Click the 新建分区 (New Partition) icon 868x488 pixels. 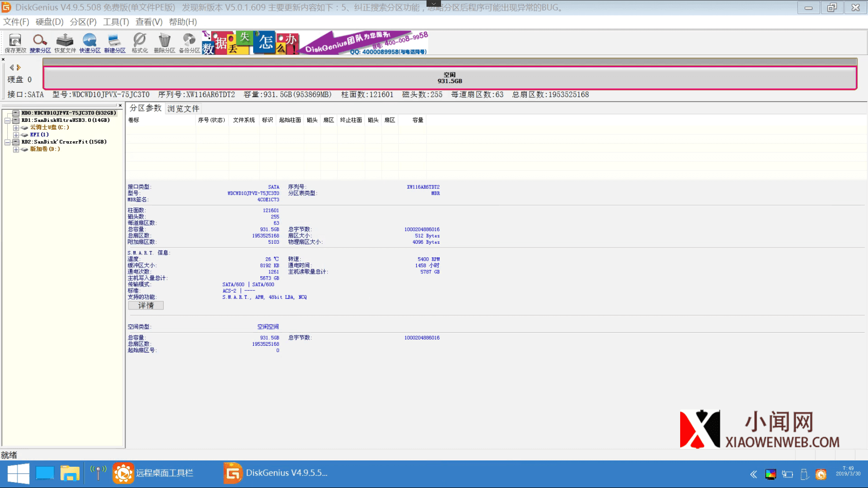(115, 43)
